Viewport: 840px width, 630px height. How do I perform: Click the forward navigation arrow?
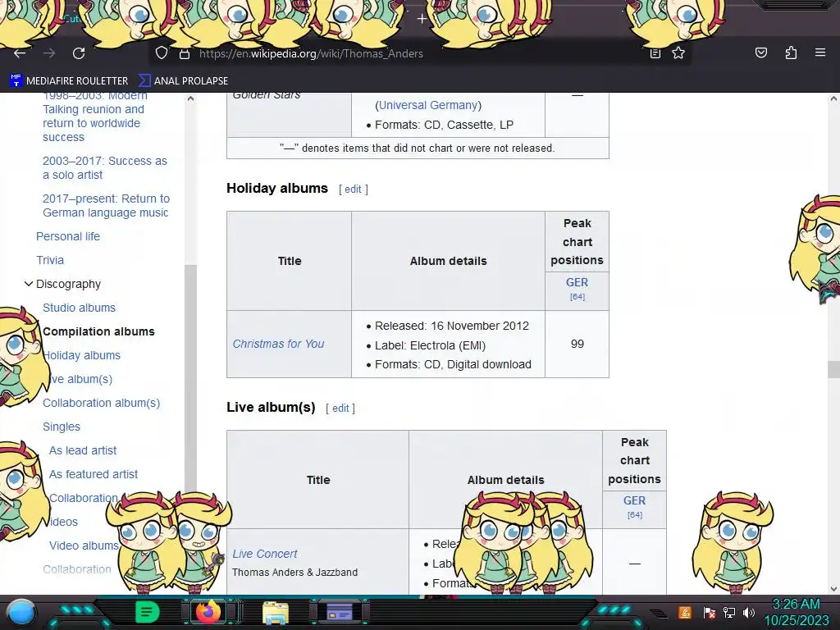[49, 53]
